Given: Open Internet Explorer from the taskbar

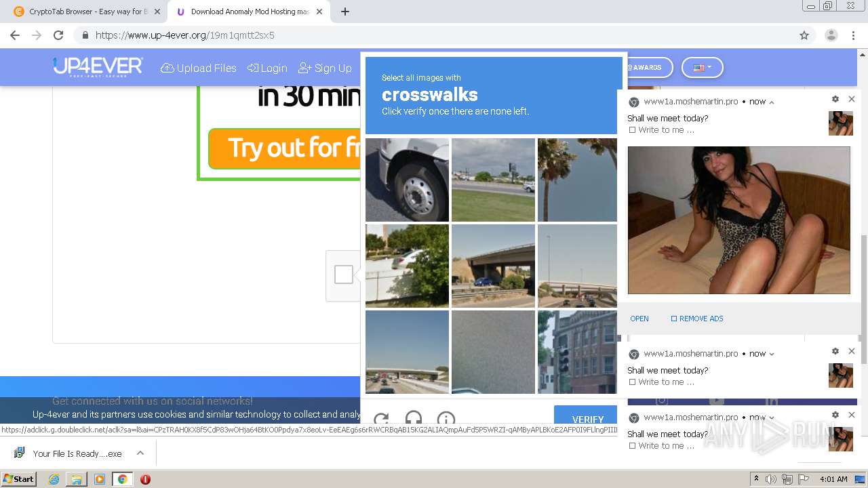Looking at the screenshot, I should tap(54, 479).
